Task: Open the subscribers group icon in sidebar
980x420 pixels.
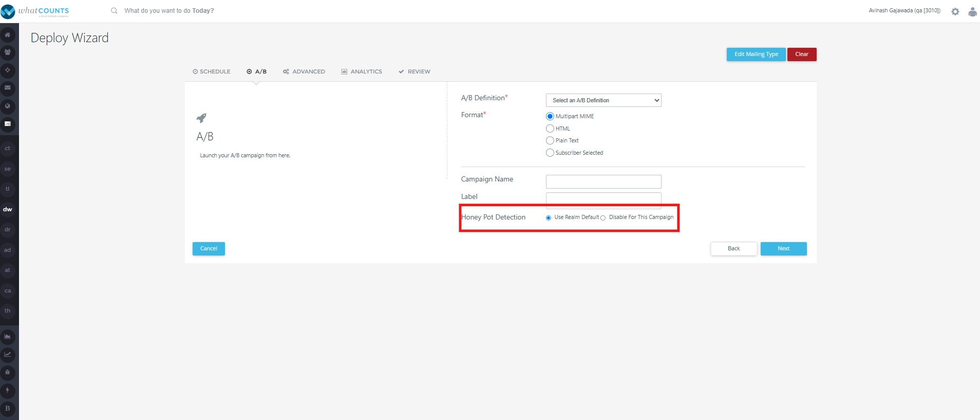Action: pyautogui.click(x=8, y=52)
